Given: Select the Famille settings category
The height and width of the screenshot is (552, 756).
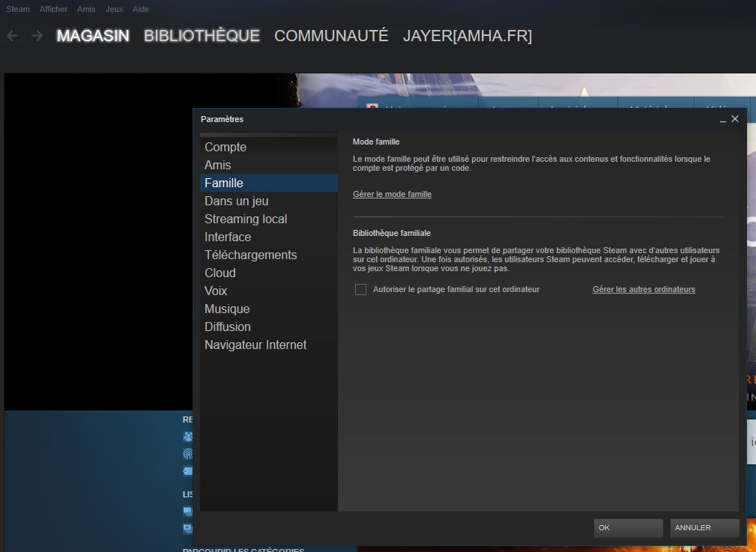Looking at the screenshot, I should coord(269,183).
